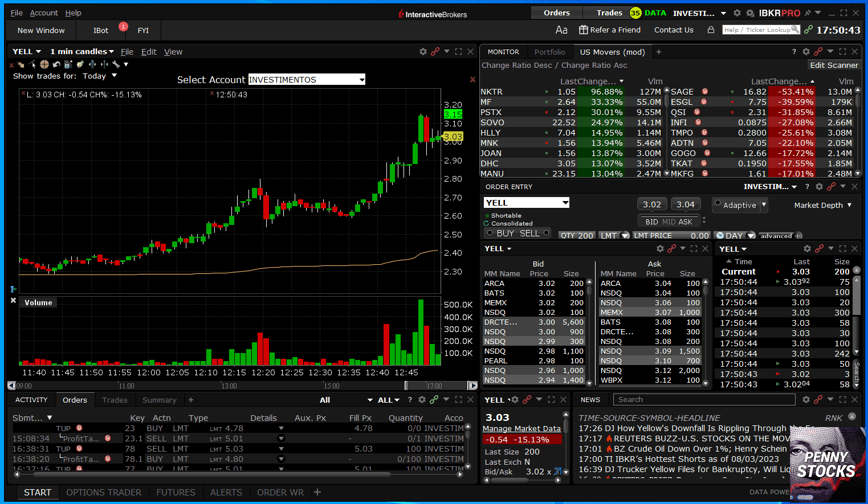Click the New Window button
868x504 pixels.
click(41, 30)
